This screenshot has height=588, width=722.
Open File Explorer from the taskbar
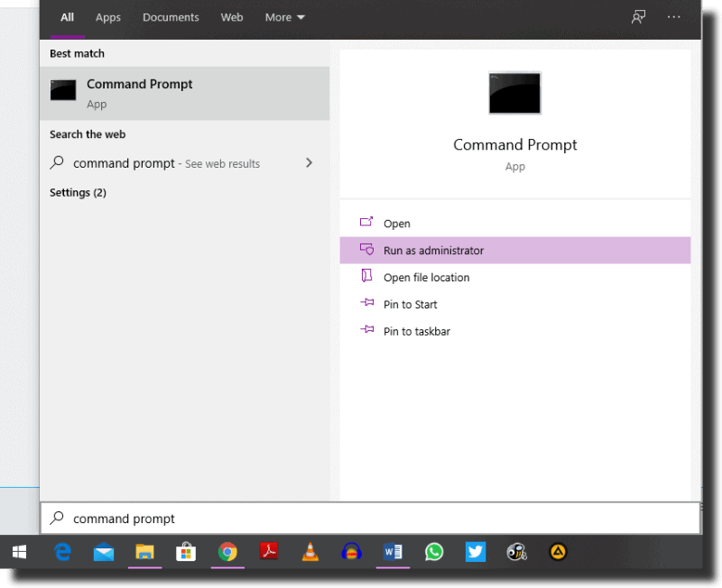click(144, 552)
